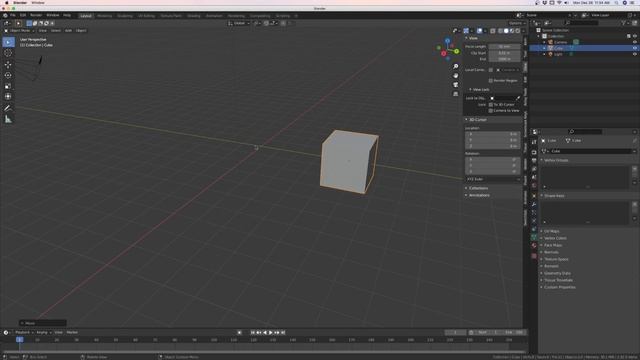
Task: Open the XYZ Euler rotation mode dropdown
Action: 493,179
